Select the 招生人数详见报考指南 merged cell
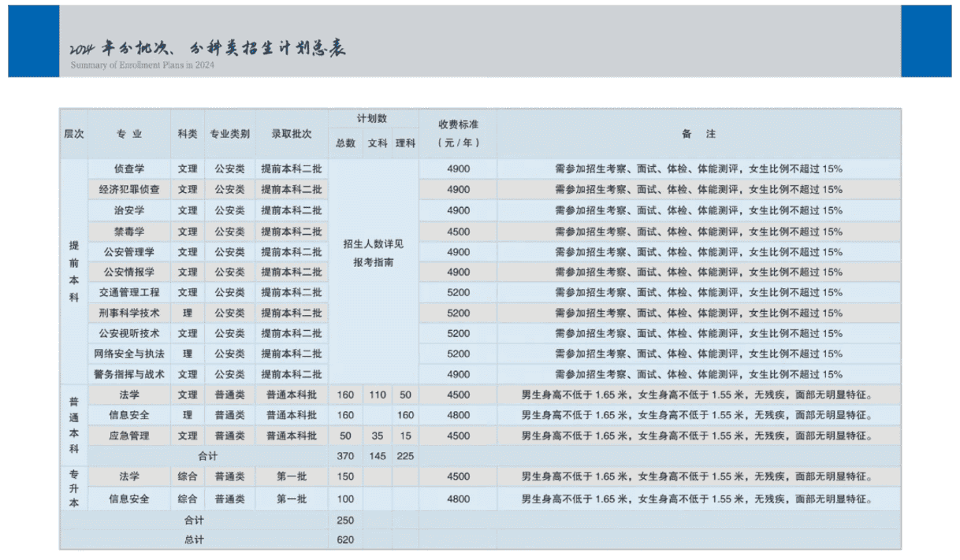960x560 pixels. coord(374,253)
